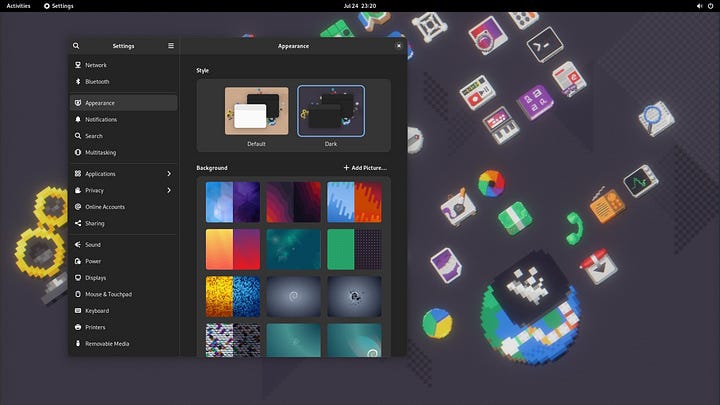The height and width of the screenshot is (405, 720).
Task: Click the Keyboard label in the sidebar
Action: [97, 311]
